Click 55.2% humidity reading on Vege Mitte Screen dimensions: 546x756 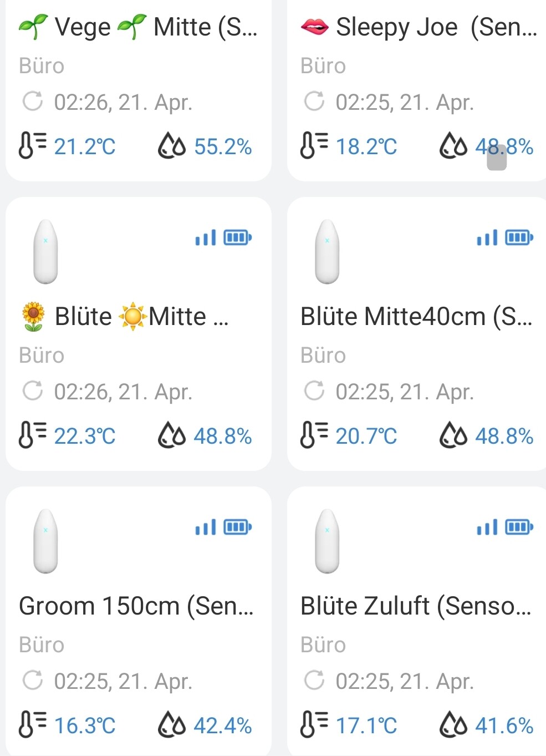coord(223,147)
